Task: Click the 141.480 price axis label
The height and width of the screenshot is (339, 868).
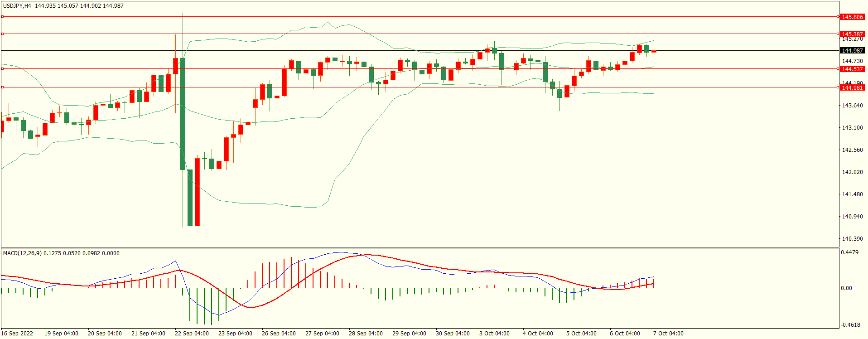Action: 852,194
